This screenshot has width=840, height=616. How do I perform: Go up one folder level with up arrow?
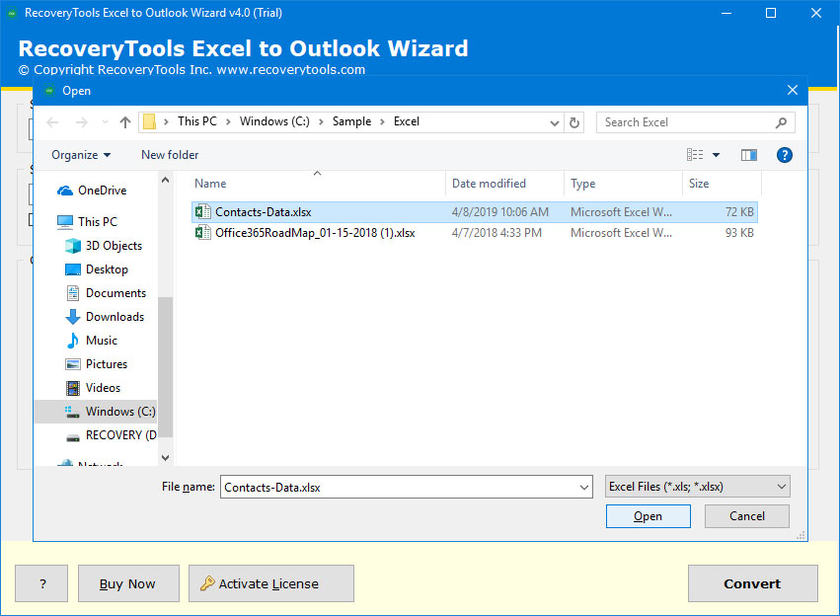tap(124, 122)
